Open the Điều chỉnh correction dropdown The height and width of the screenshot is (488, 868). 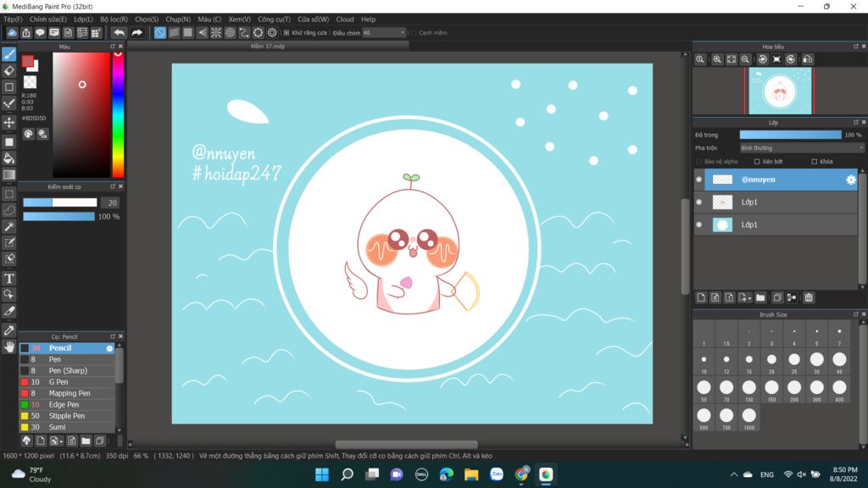(x=384, y=33)
